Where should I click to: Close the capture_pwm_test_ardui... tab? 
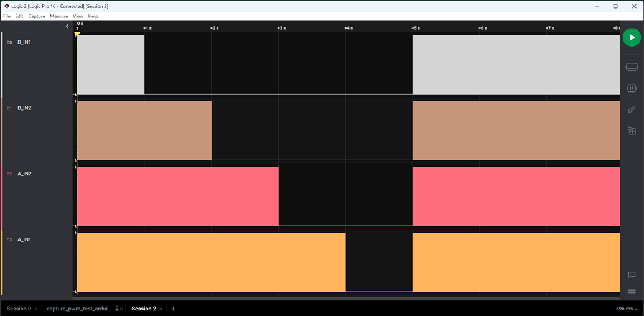point(121,309)
